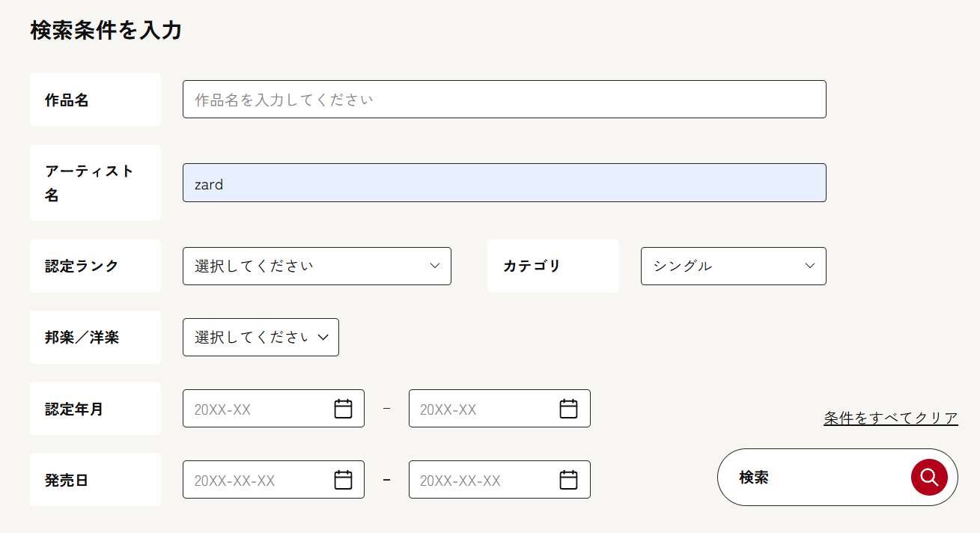Open the 認定年月 start date calendar picker
This screenshot has width=980, height=533.
[x=343, y=409]
